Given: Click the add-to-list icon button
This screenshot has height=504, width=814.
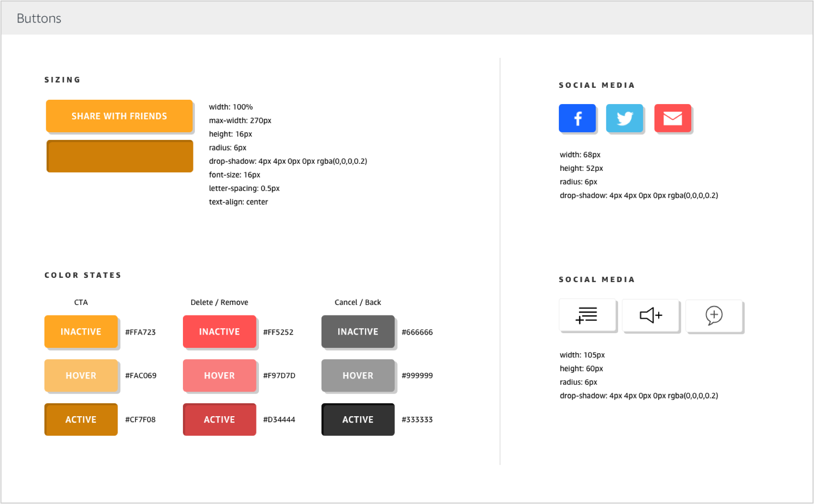Looking at the screenshot, I should tap(587, 315).
